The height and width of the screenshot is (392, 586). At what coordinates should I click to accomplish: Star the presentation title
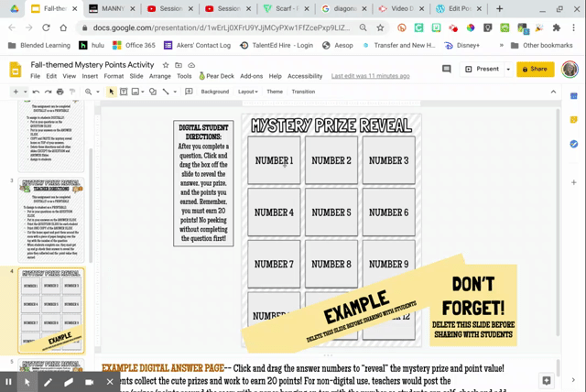coord(166,65)
